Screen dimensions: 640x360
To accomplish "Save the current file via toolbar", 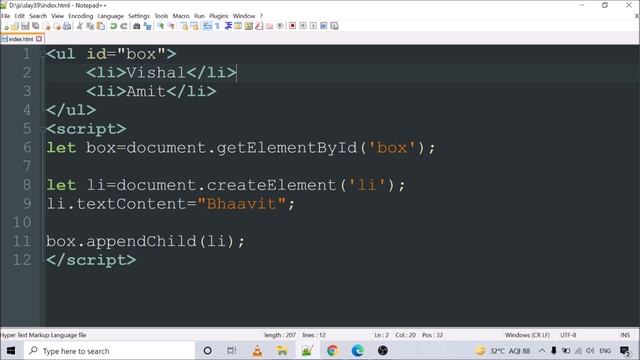I will click(x=25, y=26).
